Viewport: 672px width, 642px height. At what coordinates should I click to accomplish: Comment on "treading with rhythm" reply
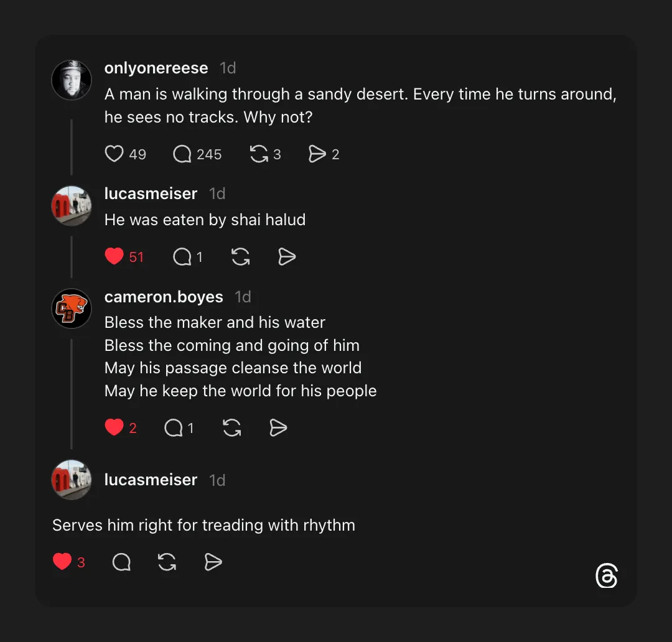[121, 562]
